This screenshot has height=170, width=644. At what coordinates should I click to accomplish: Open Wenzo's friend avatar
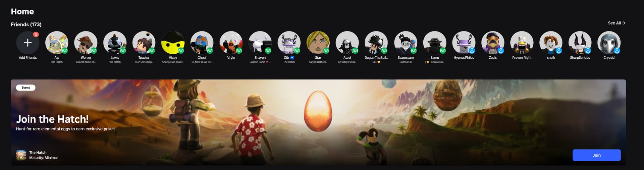tap(86, 43)
